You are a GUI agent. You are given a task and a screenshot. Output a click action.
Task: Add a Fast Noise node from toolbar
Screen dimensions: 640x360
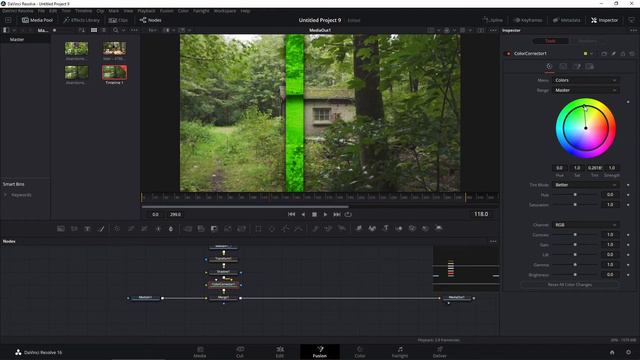[x=74, y=229]
